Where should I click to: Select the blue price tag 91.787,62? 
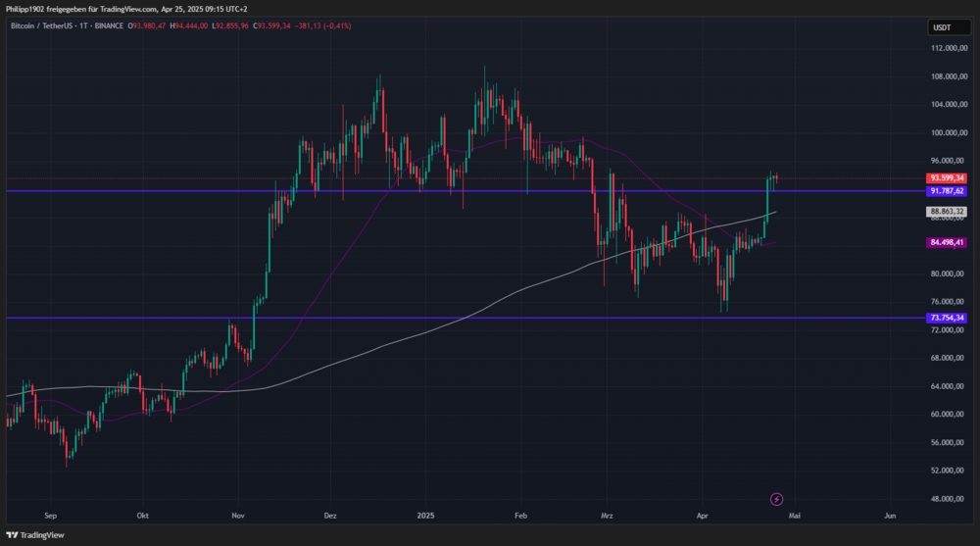tap(947, 191)
